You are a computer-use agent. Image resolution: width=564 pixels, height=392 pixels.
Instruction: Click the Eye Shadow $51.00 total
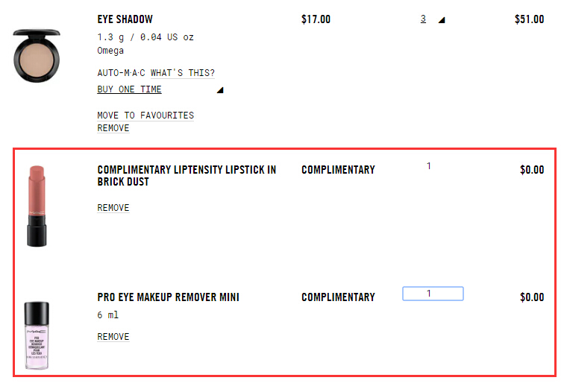tap(529, 19)
